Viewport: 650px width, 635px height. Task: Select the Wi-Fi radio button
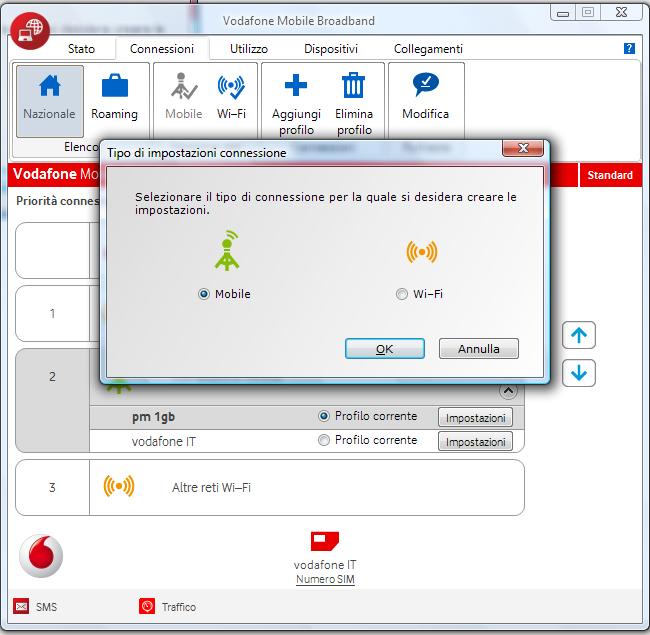point(402,294)
